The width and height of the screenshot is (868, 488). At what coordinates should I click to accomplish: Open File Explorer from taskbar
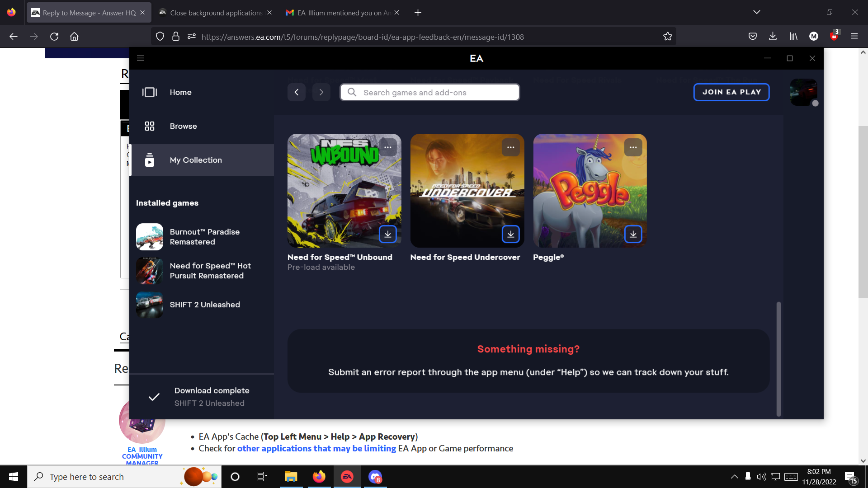tap(291, 477)
